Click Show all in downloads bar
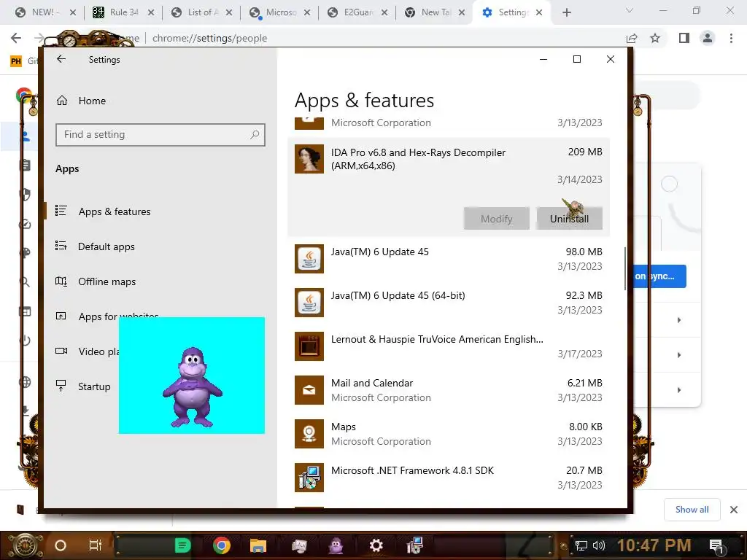The image size is (747, 560). click(692, 510)
